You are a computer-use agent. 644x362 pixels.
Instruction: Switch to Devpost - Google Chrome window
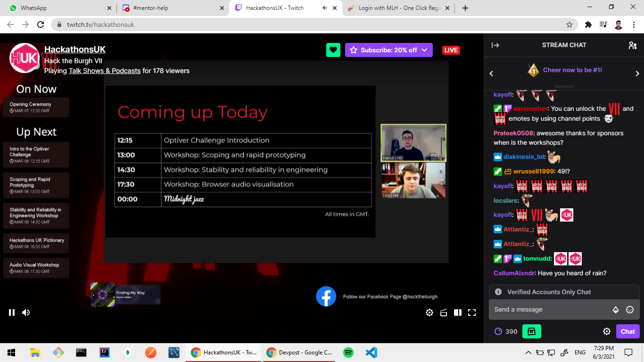pyautogui.click(x=299, y=352)
